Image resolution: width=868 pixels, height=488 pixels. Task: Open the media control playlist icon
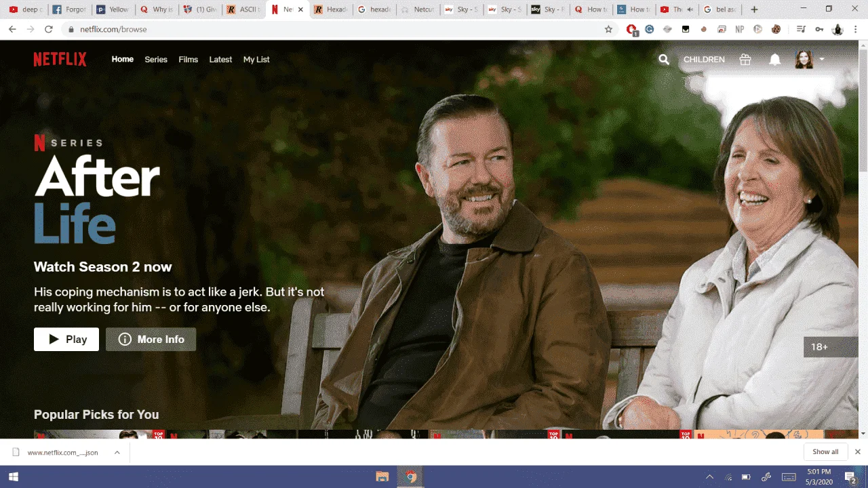(801, 29)
